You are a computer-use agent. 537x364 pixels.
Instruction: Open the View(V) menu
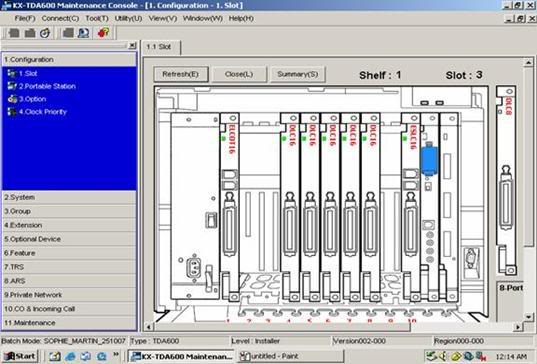[x=163, y=18]
